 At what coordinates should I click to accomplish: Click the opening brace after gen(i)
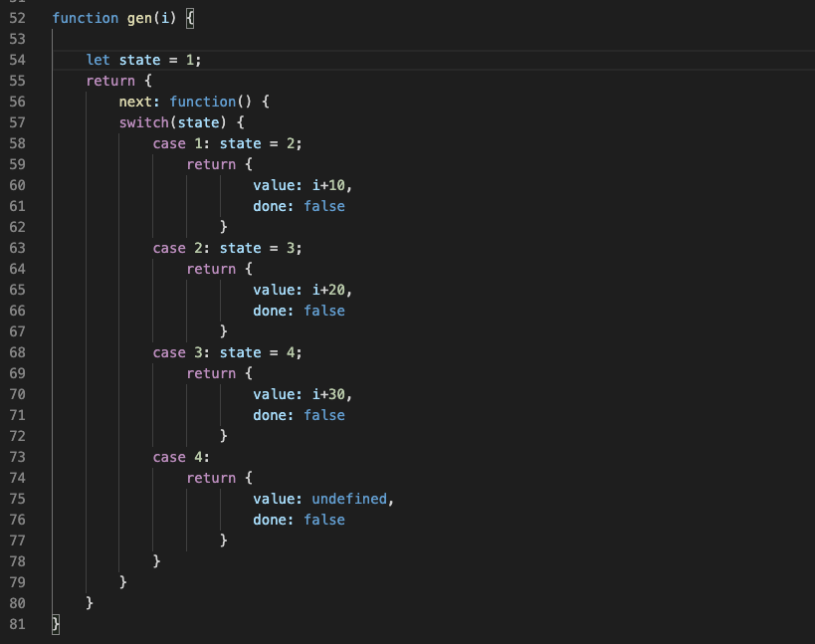[187, 17]
